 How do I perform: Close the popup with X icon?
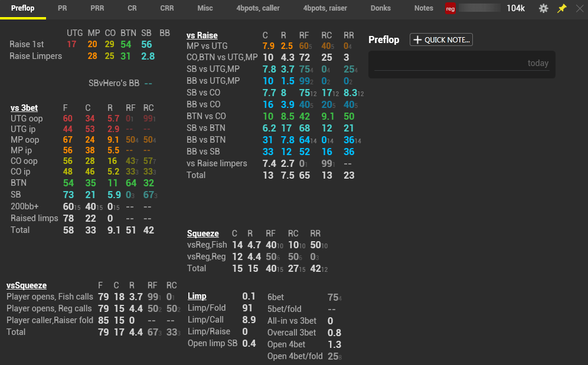pyautogui.click(x=580, y=8)
